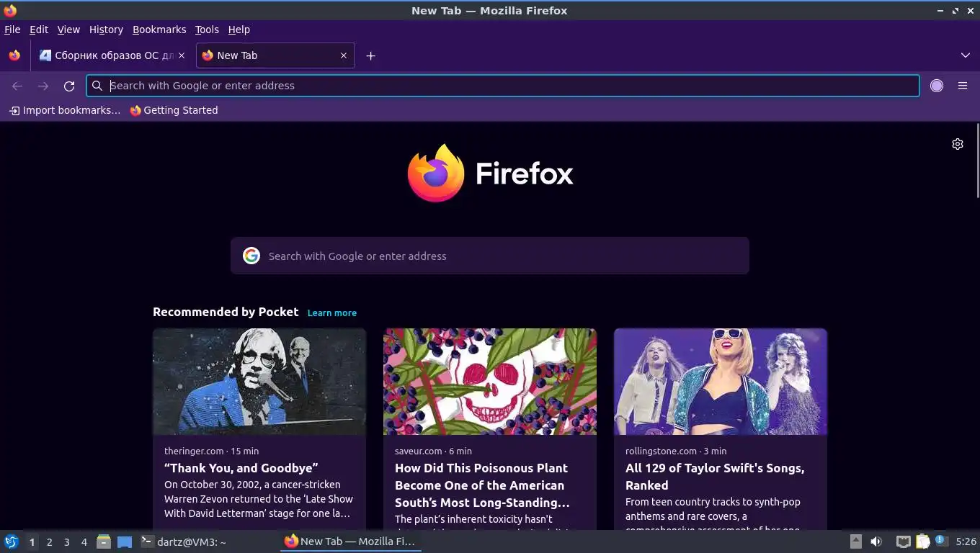Open the removable media eject tray icon
Image resolution: width=980 pixels, height=553 pixels.
coord(856,541)
